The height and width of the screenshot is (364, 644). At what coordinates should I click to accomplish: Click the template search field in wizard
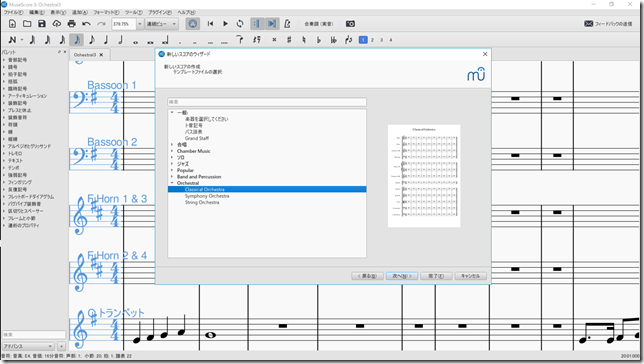coord(267,102)
